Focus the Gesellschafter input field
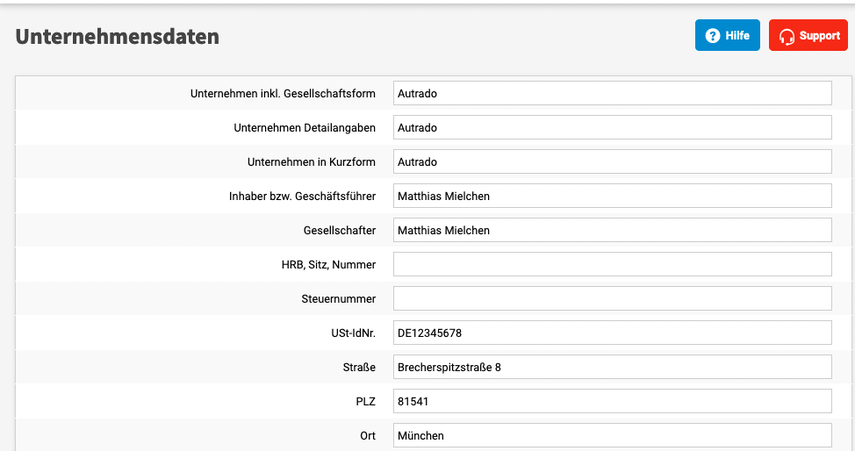 (x=612, y=230)
